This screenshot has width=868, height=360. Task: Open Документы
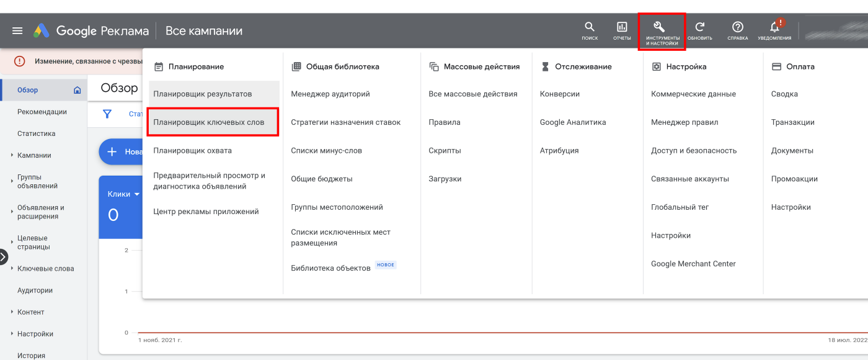pos(792,150)
